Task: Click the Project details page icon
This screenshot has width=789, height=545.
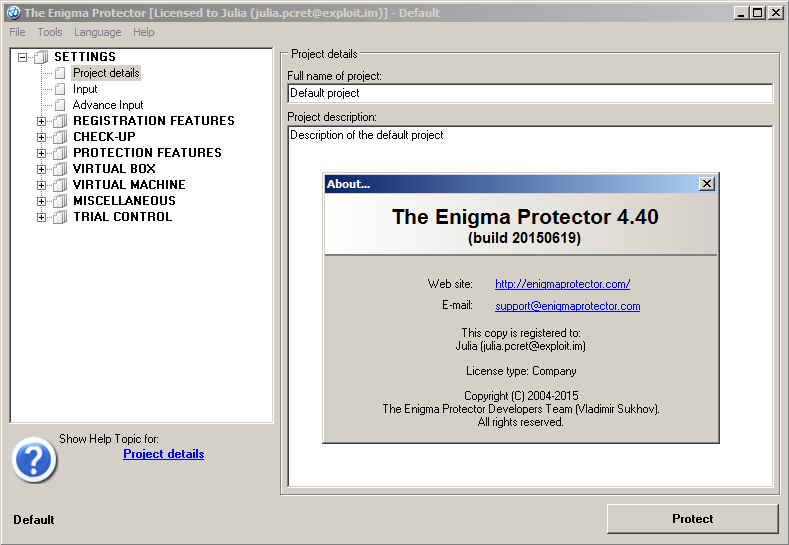Action: (x=60, y=73)
